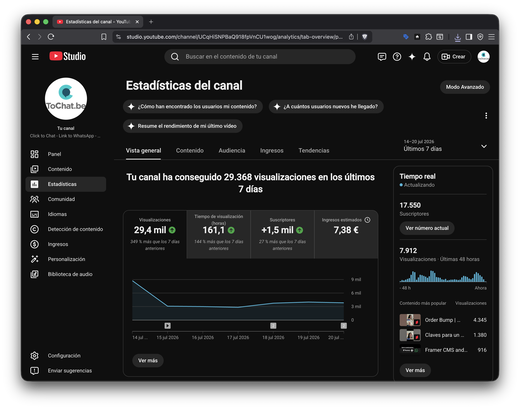Select the Tiempo de visualización metric card
The image size is (520, 409).
point(218,234)
